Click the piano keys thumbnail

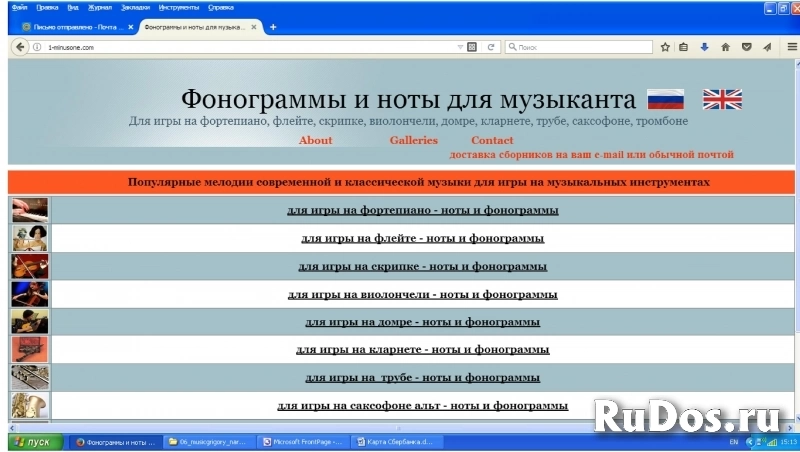[30, 210]
